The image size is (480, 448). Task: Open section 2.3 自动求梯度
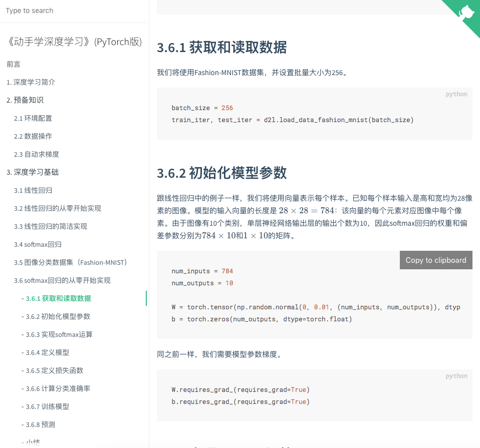pyautogui.click(x=35, y=154)
